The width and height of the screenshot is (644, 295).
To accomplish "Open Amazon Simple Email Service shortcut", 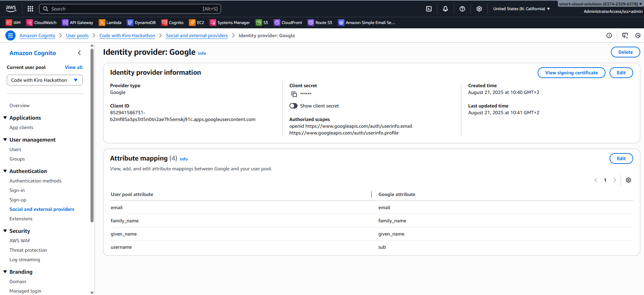I will tap(366, 23).
